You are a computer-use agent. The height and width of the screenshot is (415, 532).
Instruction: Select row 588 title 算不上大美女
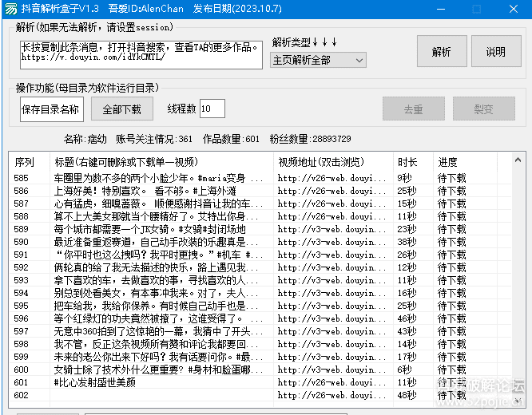click(x=156, y=216)
